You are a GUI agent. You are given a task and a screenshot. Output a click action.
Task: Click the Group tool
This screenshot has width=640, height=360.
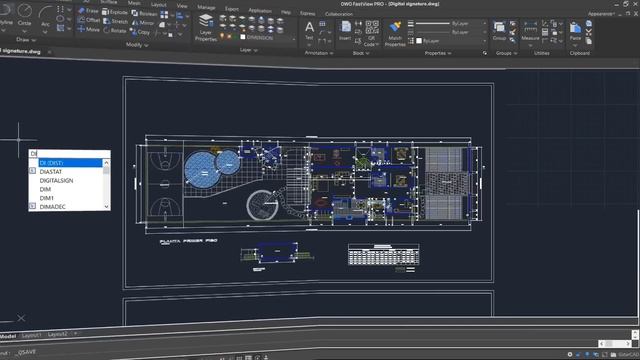point(499,31)
